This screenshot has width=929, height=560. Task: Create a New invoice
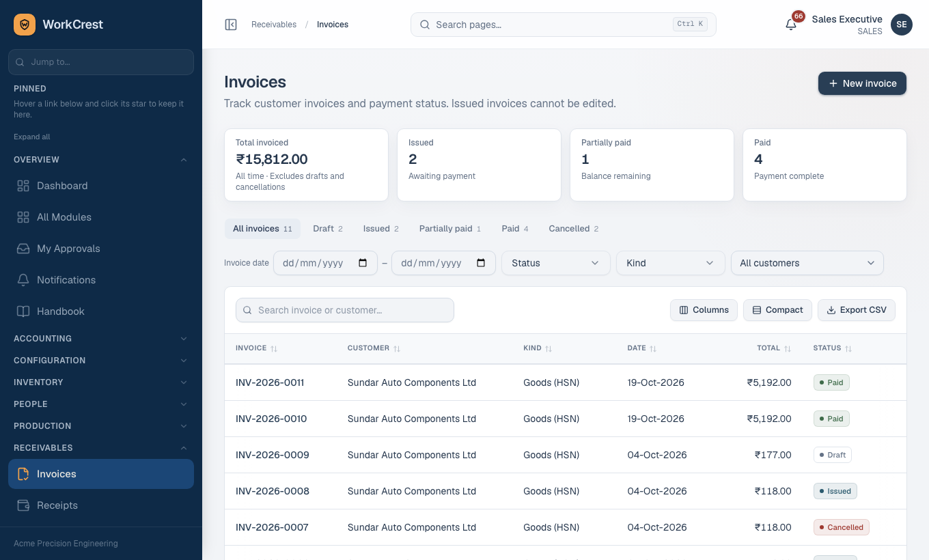pyautogui.click(x=862, y=83)
